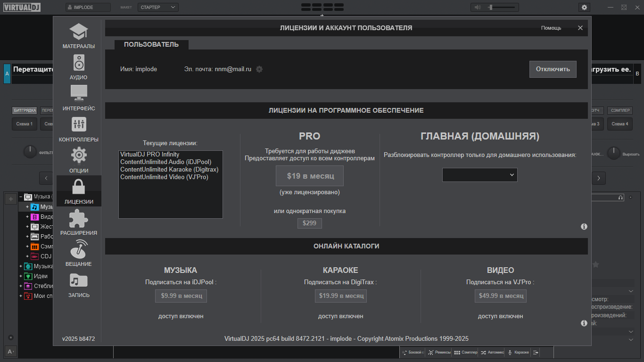Click the Сэмплер grid icon in the bottom bar
This screenshot has width=644, height=362.
457,353
